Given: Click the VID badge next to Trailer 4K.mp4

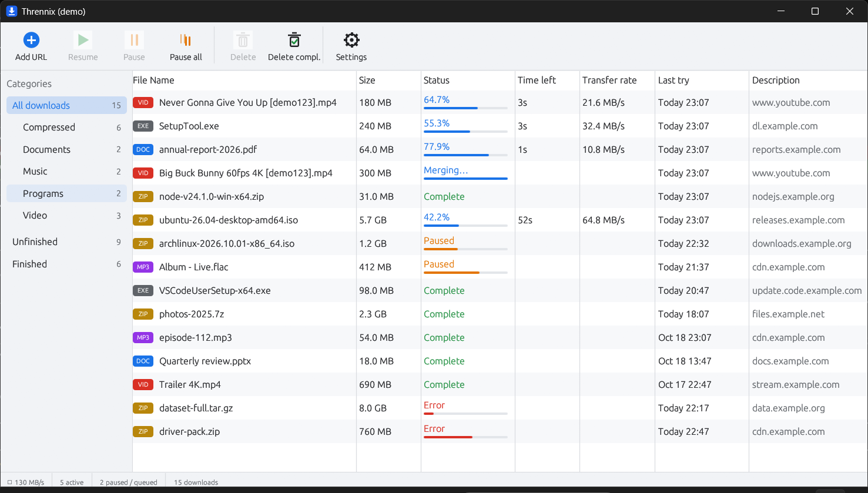Looking at the screenshot, I should click(x=143, y=385).
